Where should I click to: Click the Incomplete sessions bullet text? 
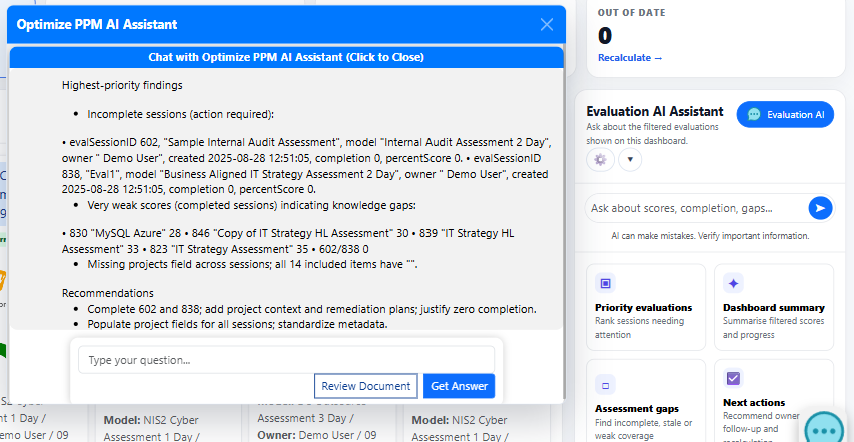(180, 114)
